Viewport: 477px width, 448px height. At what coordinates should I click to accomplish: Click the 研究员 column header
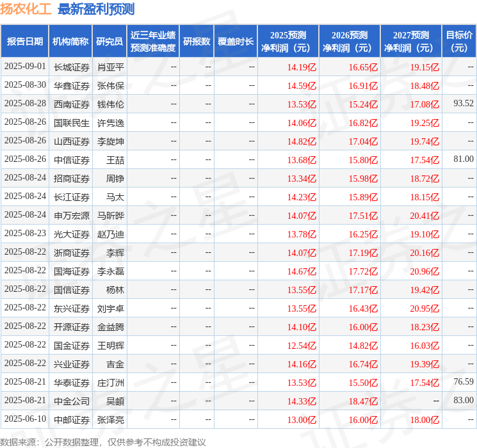click(x=109, y=42)
